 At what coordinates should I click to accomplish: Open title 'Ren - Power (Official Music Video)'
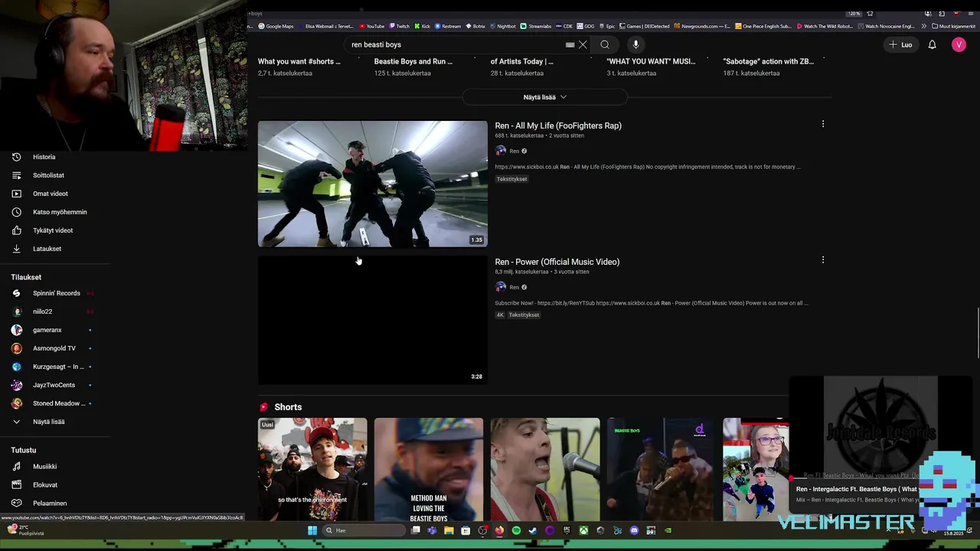click(557, 262)
